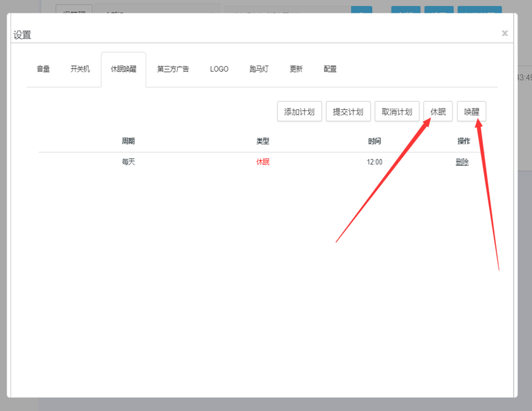Click the 时间 column header
This screenshot has width=532, height=411.
click(374, 141)
